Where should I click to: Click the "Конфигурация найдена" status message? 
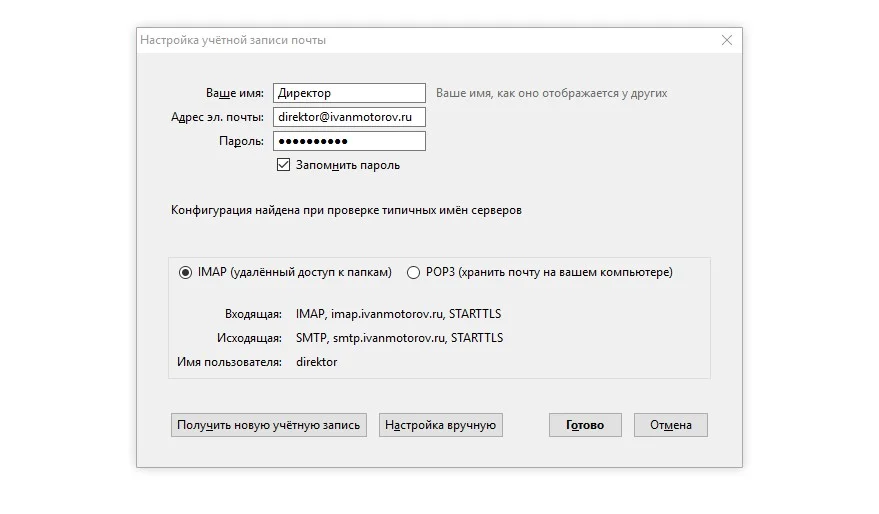(346, 211)
